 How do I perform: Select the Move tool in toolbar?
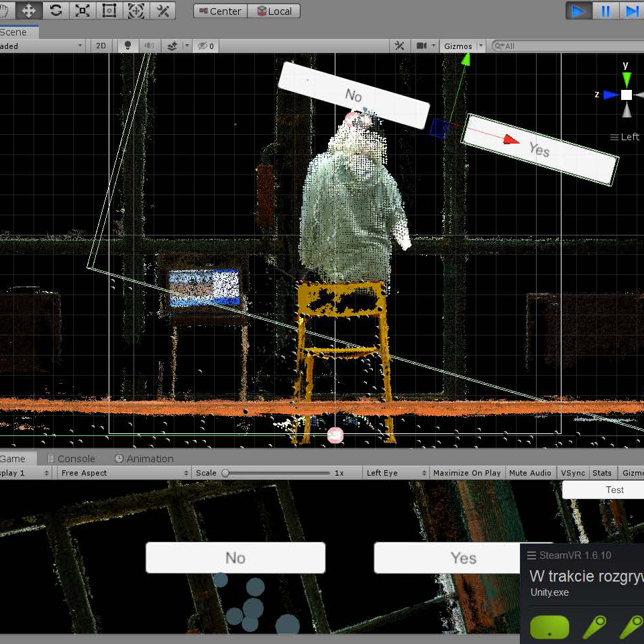point(29,11)
